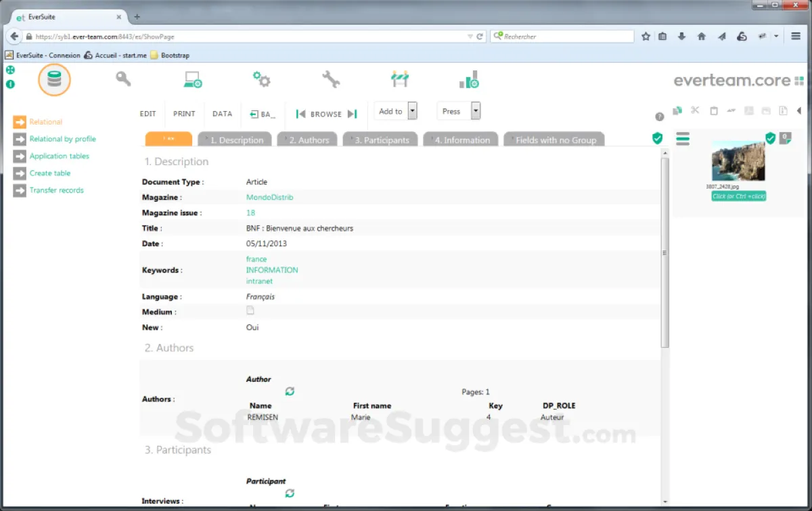Go to first record in Browse
Viewport: 812px width, 511px height.
coord(301,114)
